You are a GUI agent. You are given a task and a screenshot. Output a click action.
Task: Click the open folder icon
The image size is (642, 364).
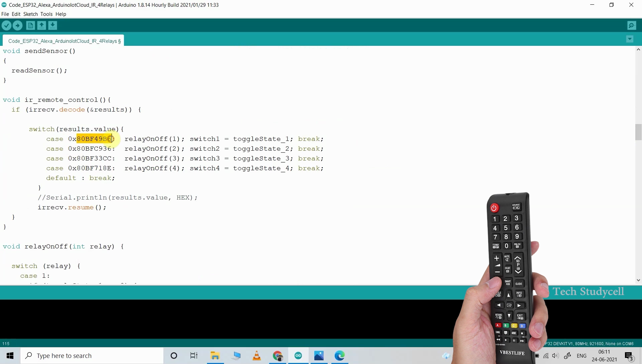coord(40,25)
